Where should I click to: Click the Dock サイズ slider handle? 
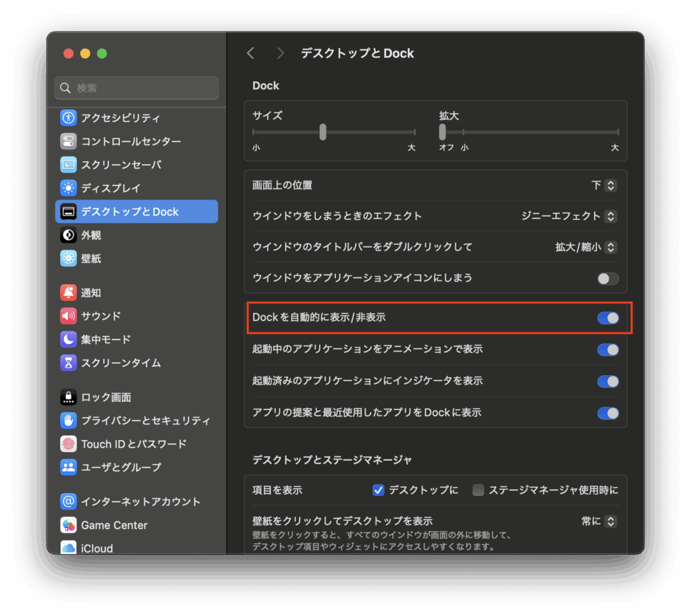coord(323,132)
